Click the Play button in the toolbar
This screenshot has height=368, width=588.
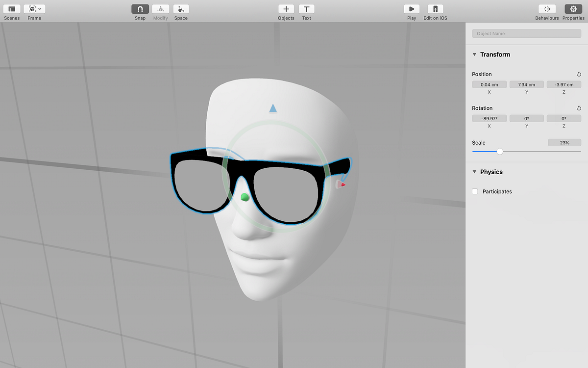pos(412,9)
